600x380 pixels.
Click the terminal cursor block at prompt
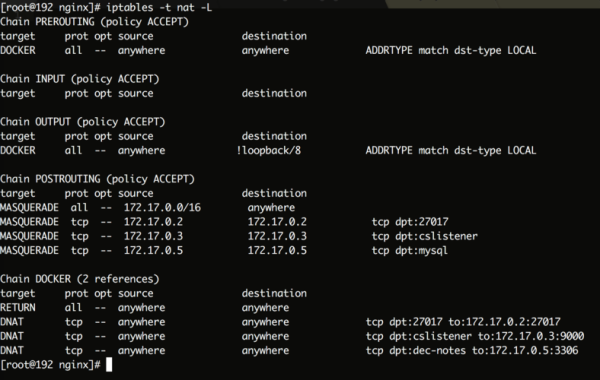coord(109,364)
